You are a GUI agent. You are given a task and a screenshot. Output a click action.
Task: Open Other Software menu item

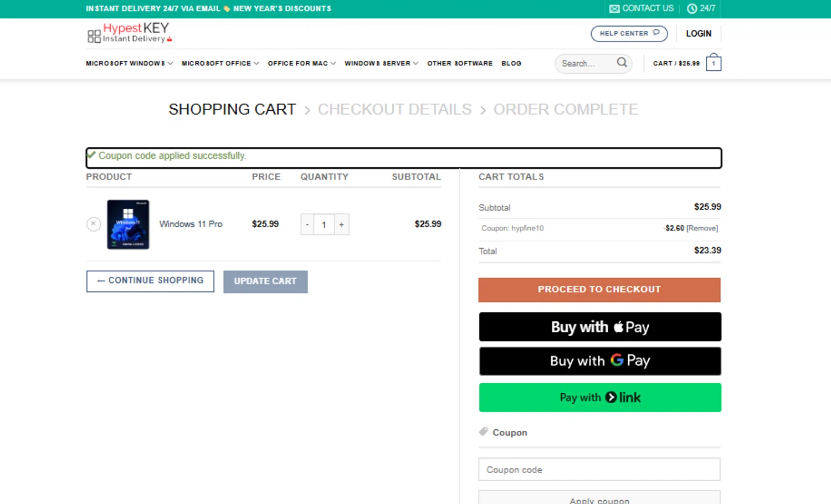(460, 63)
